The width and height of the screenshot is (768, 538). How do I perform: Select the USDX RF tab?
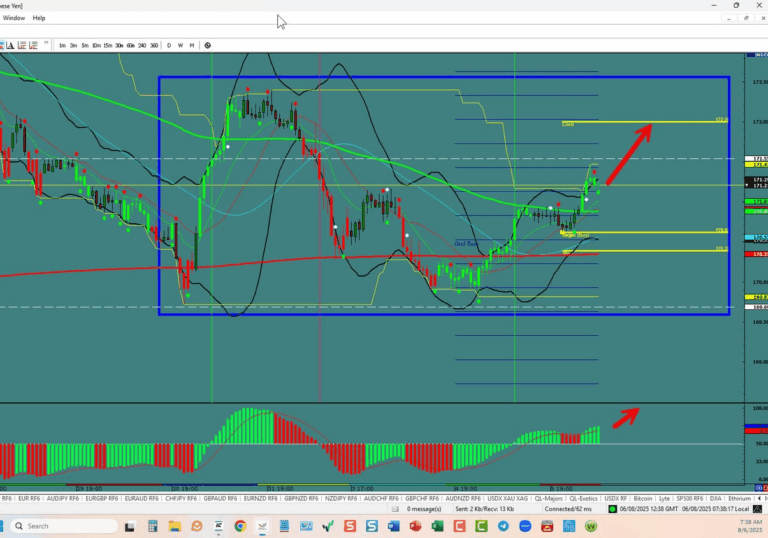615,499
